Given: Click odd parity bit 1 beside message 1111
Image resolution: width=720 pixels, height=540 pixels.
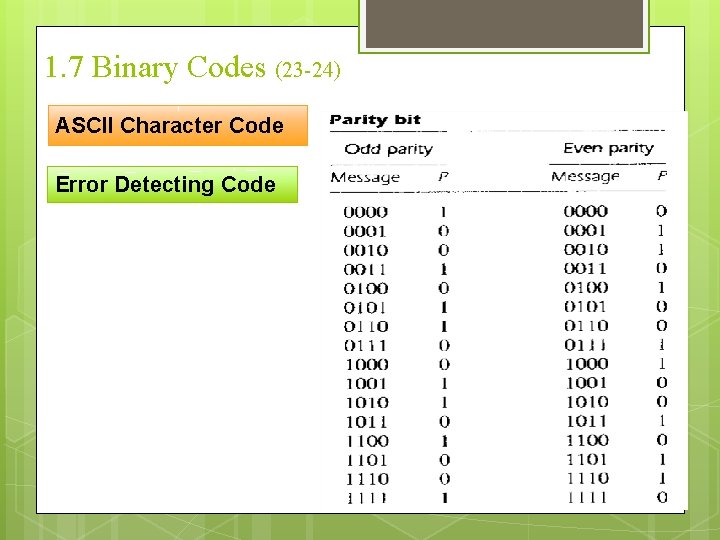Looking at the screenshot, I should (444, 498).
